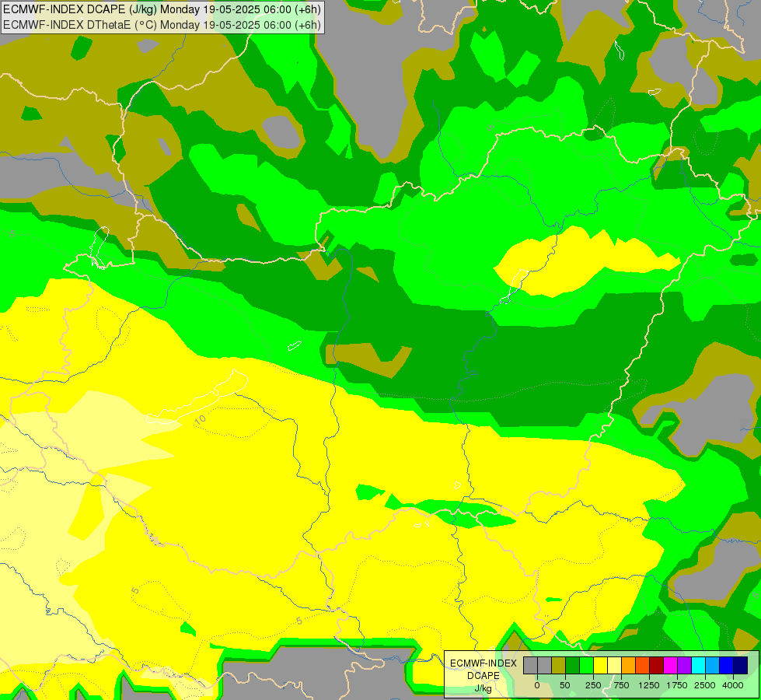Screen dimensions: 761x700
Task: Click the navy legend swatch
Action: point(741,666)
